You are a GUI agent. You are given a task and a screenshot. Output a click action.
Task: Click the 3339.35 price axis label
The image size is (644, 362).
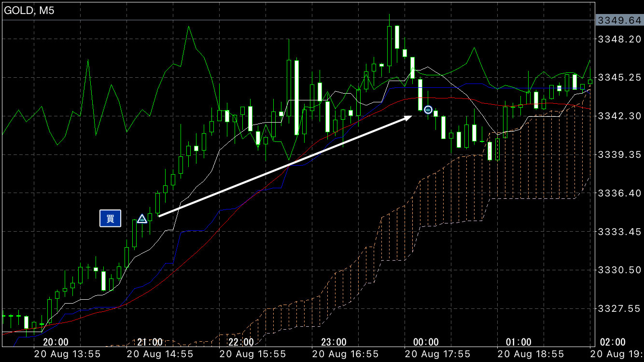[x=619, y=154]
